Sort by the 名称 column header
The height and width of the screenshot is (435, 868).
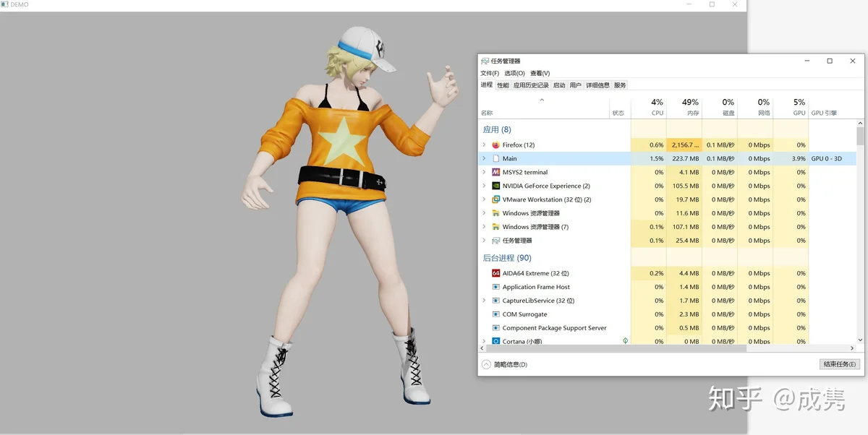click(544, 107)
